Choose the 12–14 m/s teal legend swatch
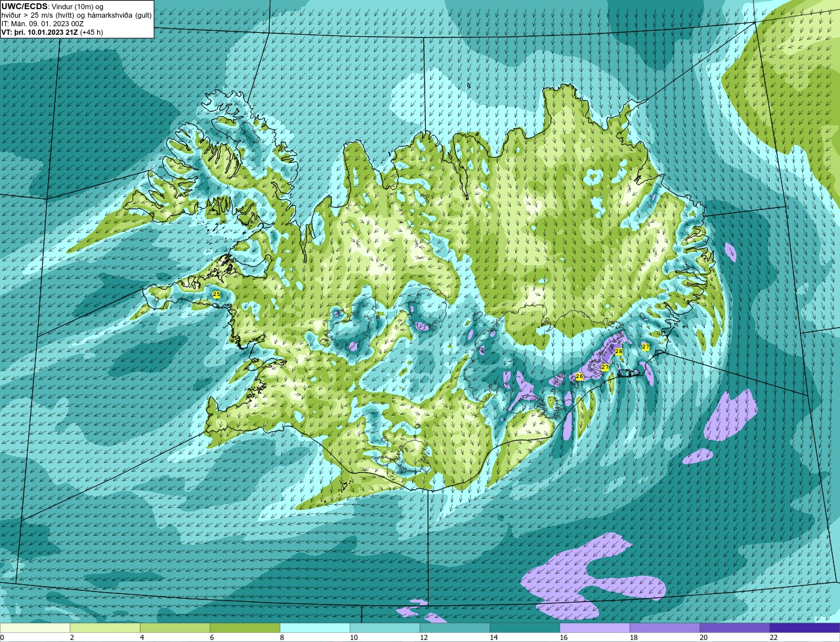The height and width of the screenshot is (642, 840). (455, 628)
